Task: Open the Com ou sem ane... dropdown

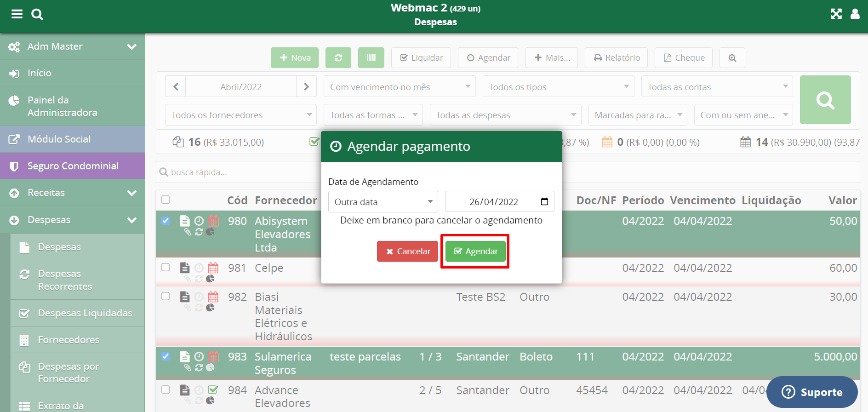Action: (743, 114)
